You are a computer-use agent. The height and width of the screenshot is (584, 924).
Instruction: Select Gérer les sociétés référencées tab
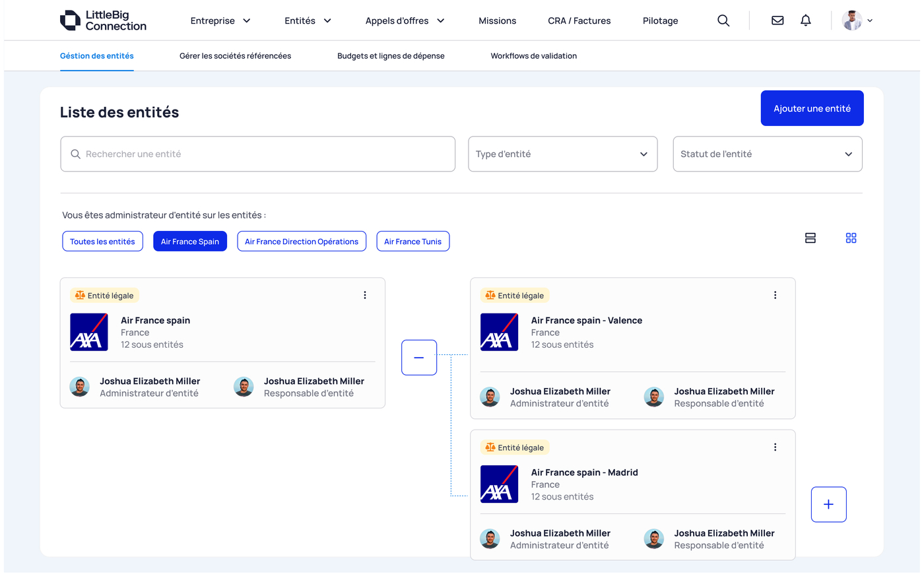coord(235,56)
